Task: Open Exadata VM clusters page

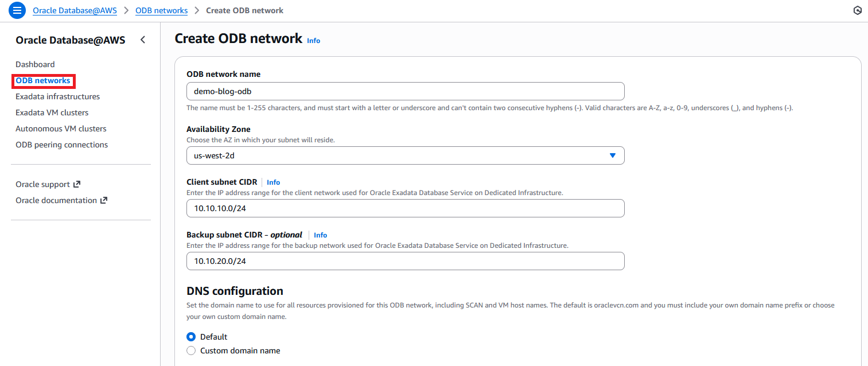Action: (52, 112)
